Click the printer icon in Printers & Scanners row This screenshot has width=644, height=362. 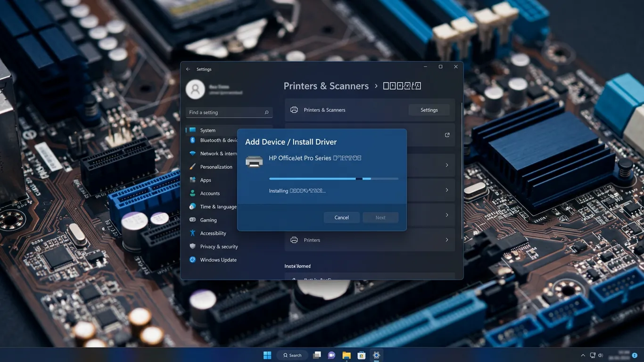click(294, 110)
